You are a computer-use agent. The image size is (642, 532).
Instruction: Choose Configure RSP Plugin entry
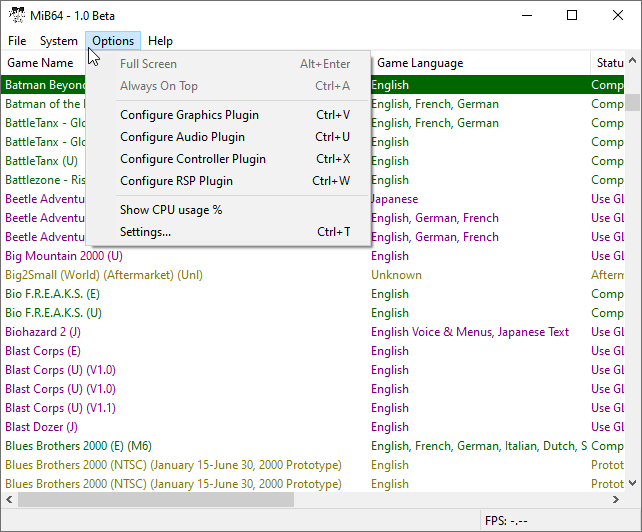176,181
